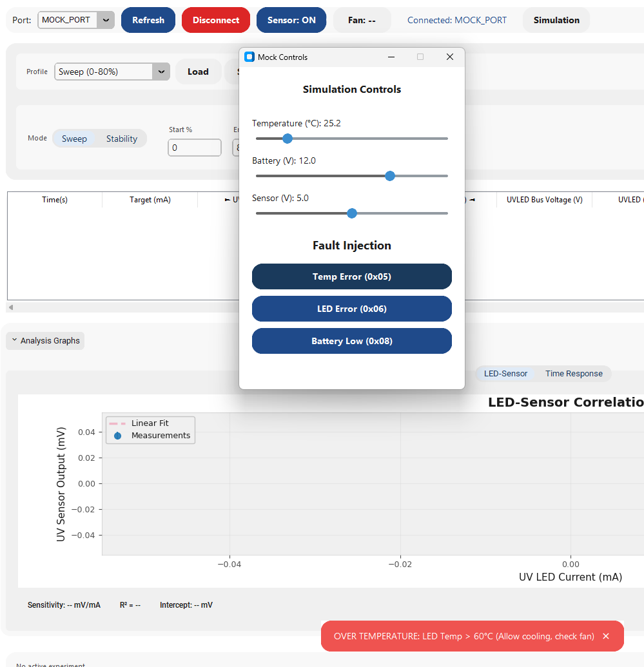This screenshot has width=644, height=667.
Task: Select the Sweep mode option
Action: point(74,139)
